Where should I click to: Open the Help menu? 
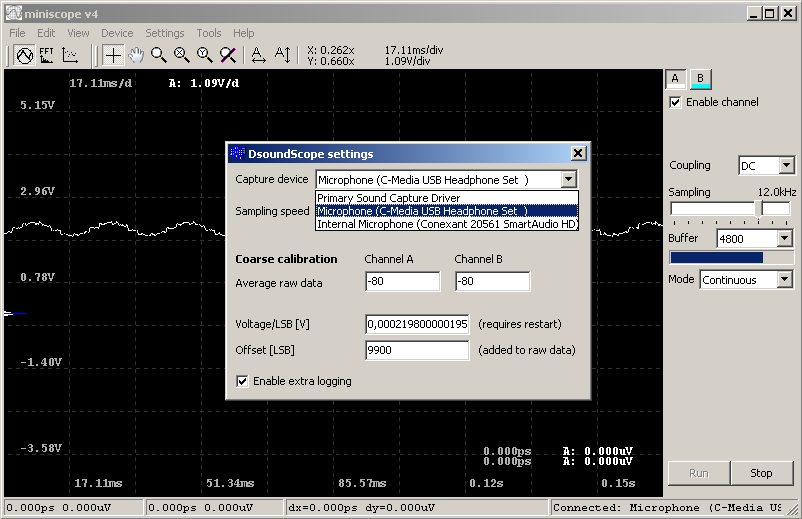tap(243, 33)
